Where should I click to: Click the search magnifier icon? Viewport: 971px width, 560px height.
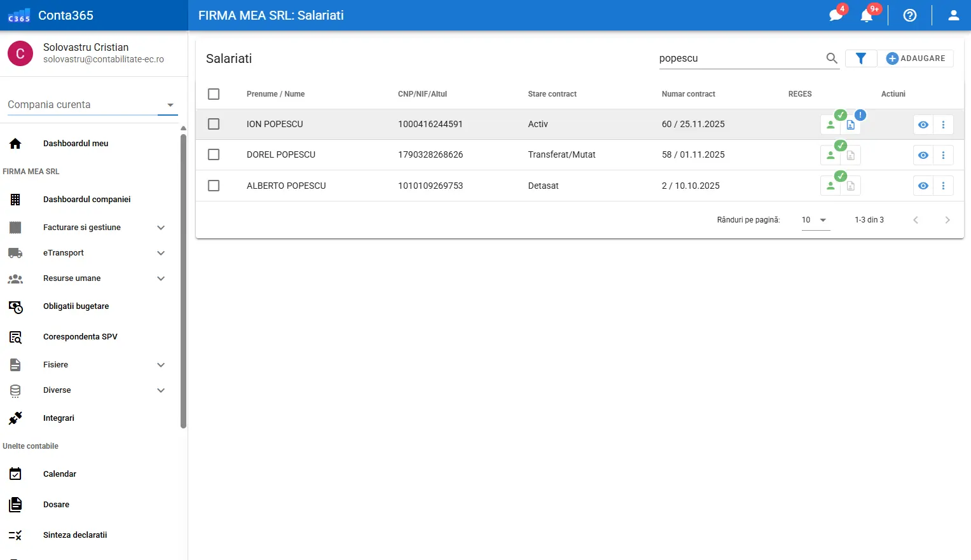point(832,58)
